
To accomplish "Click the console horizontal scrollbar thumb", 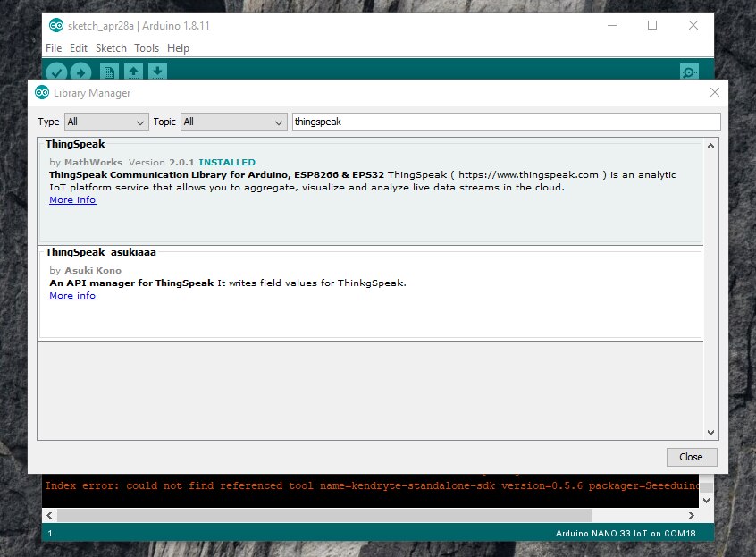I will click(x=324, y=515).
